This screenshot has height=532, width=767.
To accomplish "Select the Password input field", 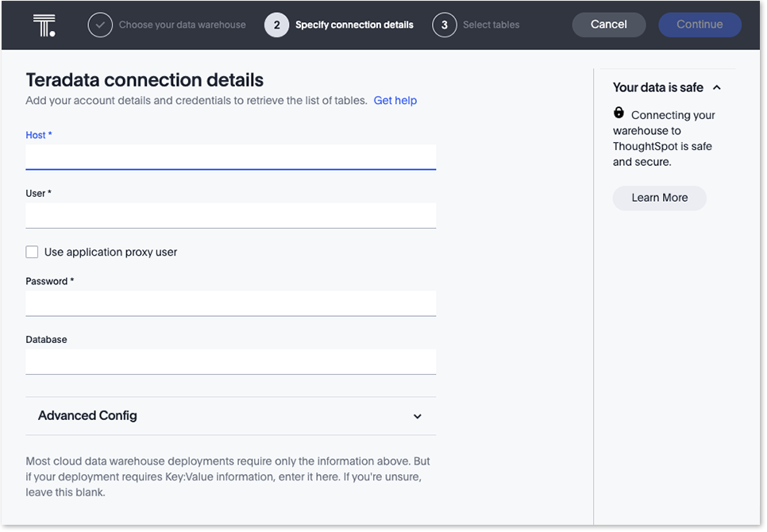I will click(230, 303).
